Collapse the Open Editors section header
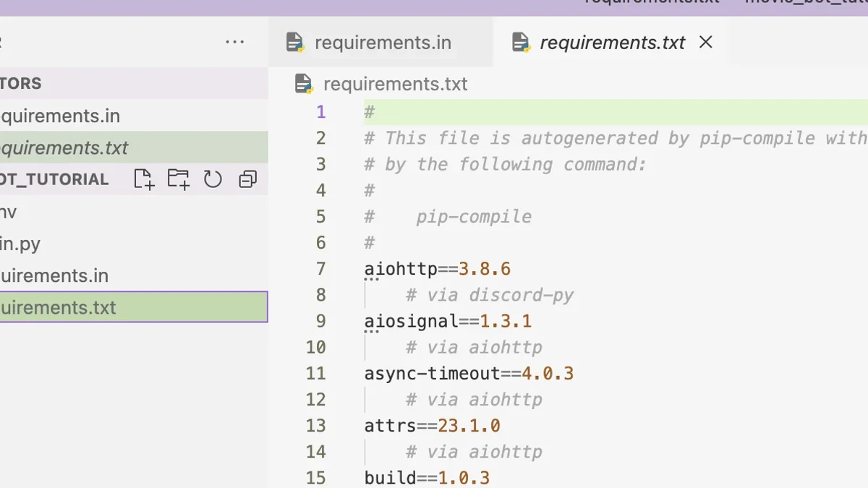Viewport: 868px width, 488px height. (134, 83)
